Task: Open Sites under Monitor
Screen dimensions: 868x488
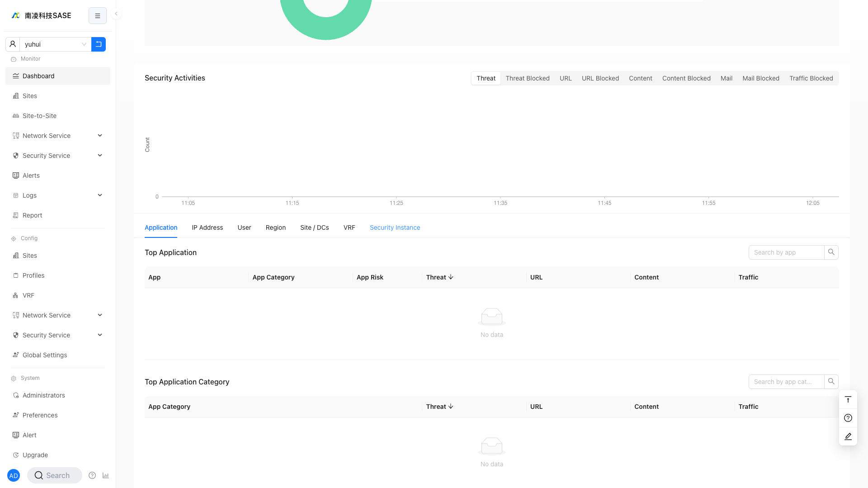Action: 58,96
